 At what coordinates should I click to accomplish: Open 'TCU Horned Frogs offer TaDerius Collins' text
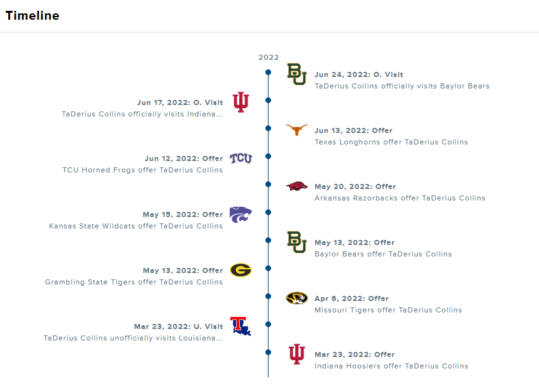pyautogui.click(x=143, y=170)
